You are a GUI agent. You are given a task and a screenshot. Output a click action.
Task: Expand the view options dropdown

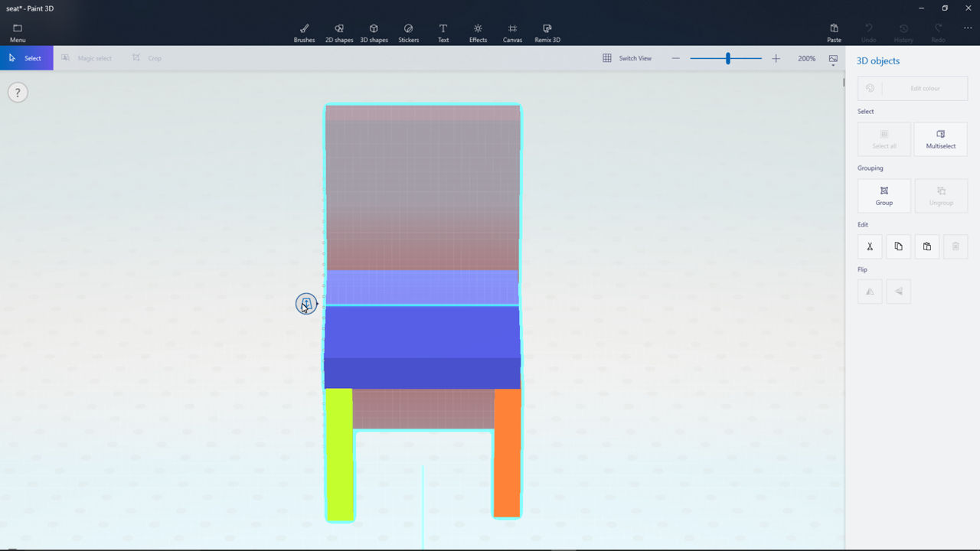pyautogui.click(x=833, y=60)
